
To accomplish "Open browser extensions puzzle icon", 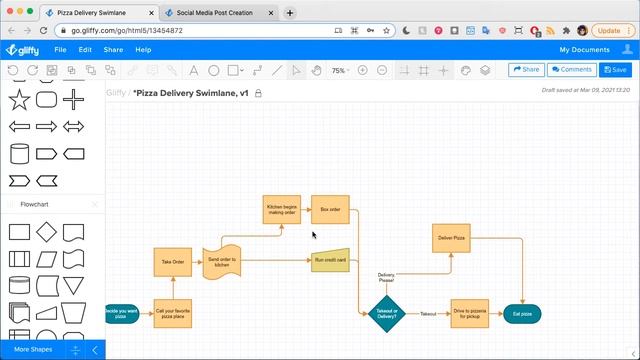I will pyautogui.click(x=566, y=31).
